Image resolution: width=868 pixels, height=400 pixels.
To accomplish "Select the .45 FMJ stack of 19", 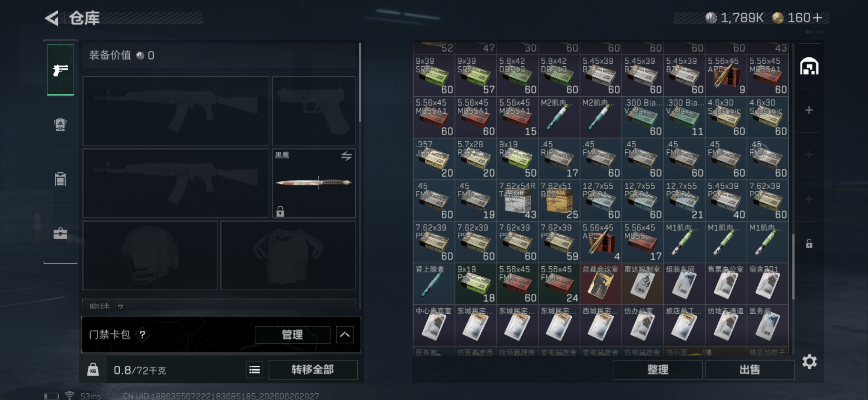I will pyautogui.click(x=475, y=200).
